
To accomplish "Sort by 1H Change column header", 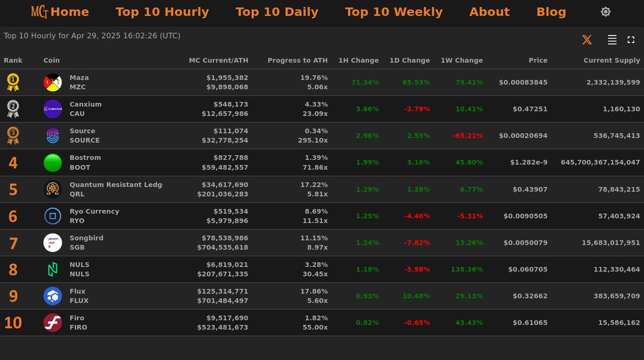I will [358, 61].
